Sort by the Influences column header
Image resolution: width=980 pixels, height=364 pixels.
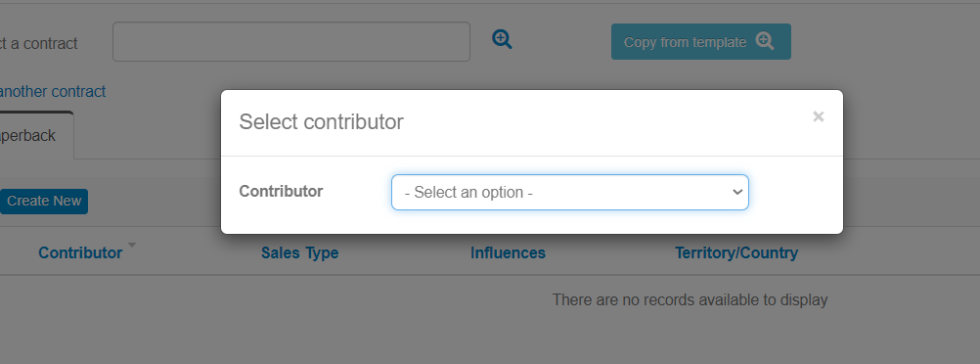509,253
